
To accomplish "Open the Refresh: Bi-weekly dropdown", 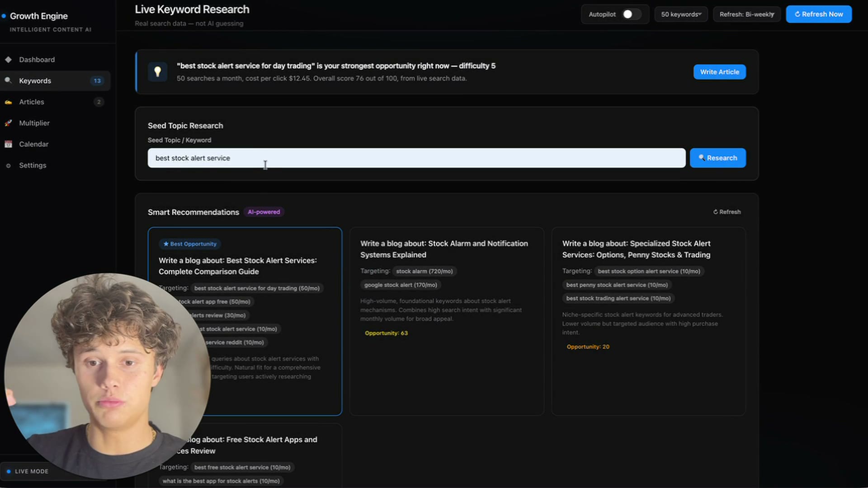I will coord(747,14).
